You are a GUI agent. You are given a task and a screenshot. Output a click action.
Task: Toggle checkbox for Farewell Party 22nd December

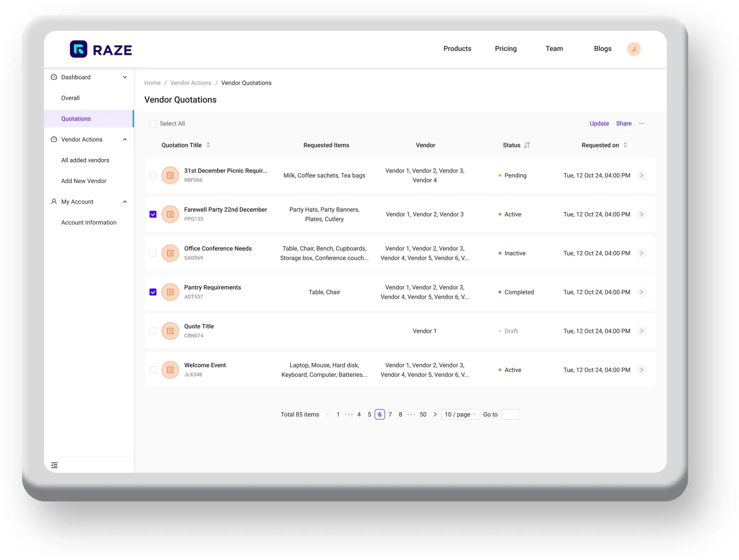coord(153,214)
